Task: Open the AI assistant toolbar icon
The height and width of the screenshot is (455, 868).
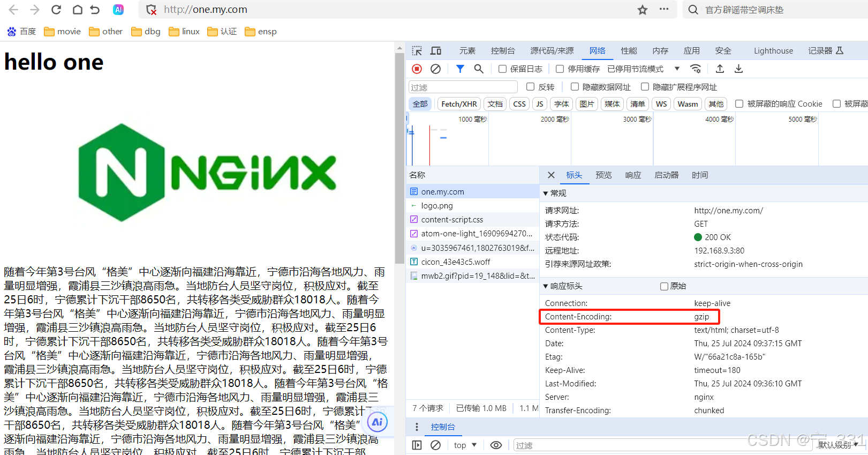Action: click(118, 10)
